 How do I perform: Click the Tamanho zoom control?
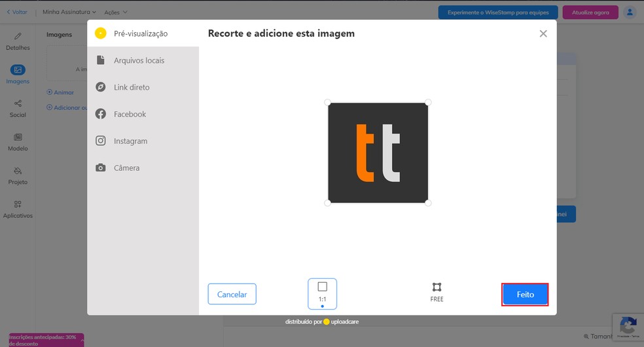pos(598,337)
